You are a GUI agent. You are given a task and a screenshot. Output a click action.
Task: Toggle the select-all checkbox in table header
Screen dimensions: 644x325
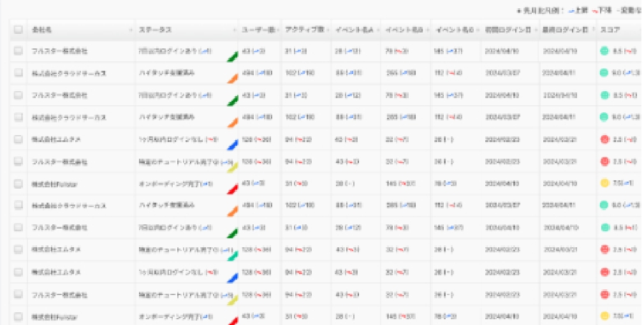click(18, 30)
